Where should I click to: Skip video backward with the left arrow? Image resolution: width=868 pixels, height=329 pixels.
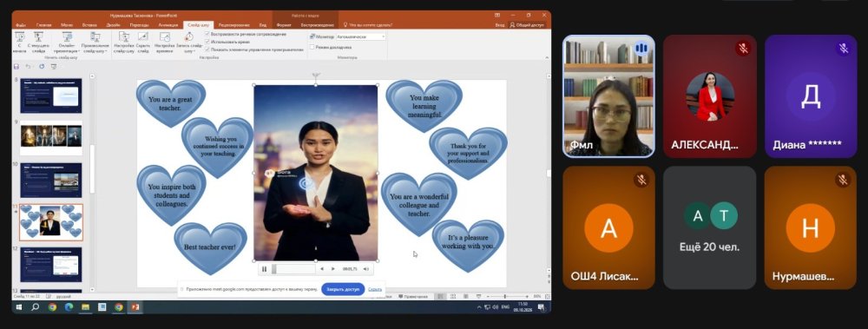(322, 269)
